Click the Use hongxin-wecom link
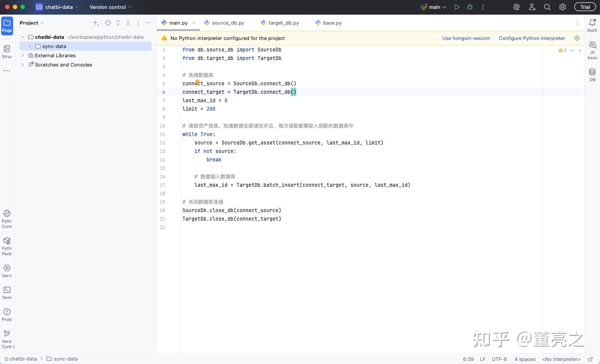Screen dimensions: 600x364 pos(466,38)
